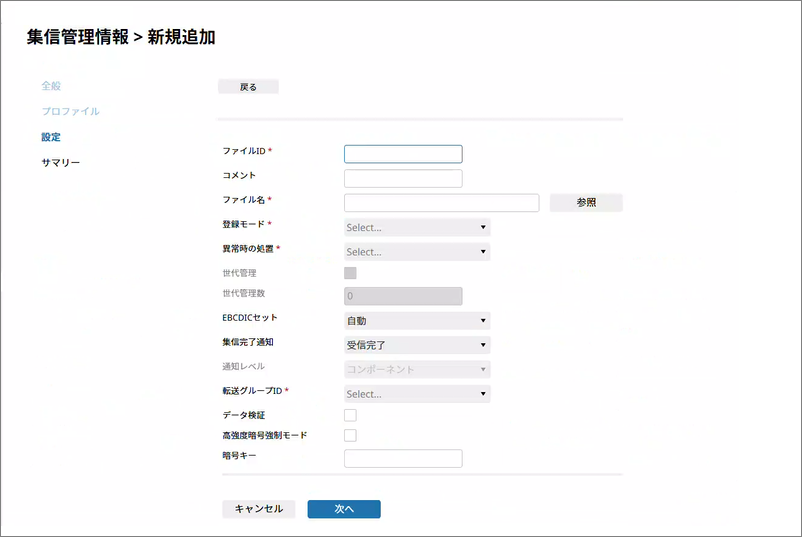Open the 登録モード dropdown

point(416,227)
